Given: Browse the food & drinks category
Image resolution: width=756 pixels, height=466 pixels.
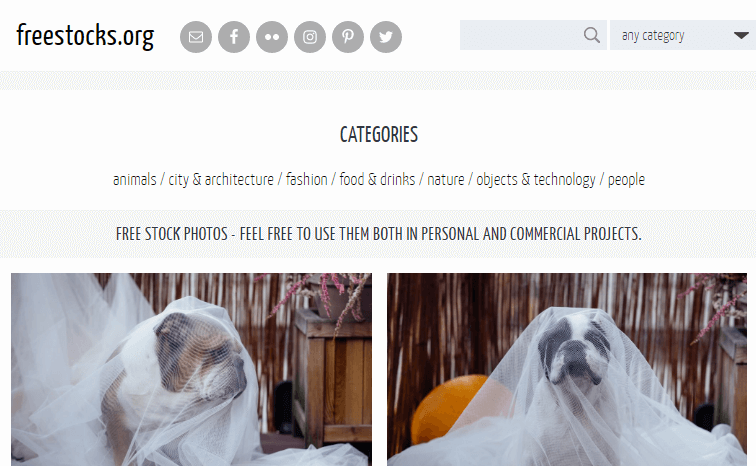Looking at the screenshot, I should pos(377,179).
